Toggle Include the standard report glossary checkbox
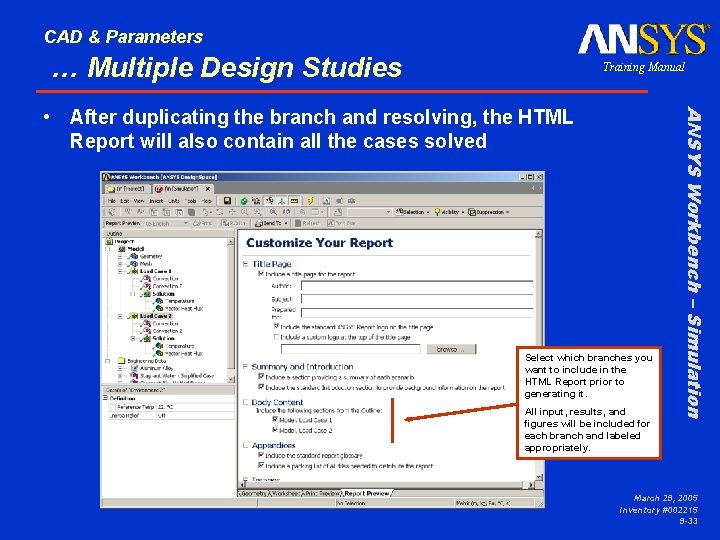Viewport: 720px width, 540px height. click(261, 455)
